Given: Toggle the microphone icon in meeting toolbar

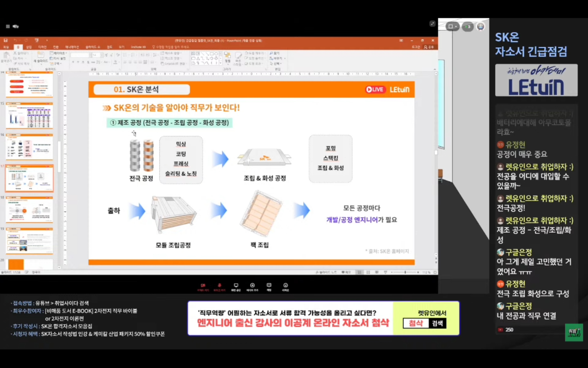Looking at the screenshot, I should coord(219,285).
